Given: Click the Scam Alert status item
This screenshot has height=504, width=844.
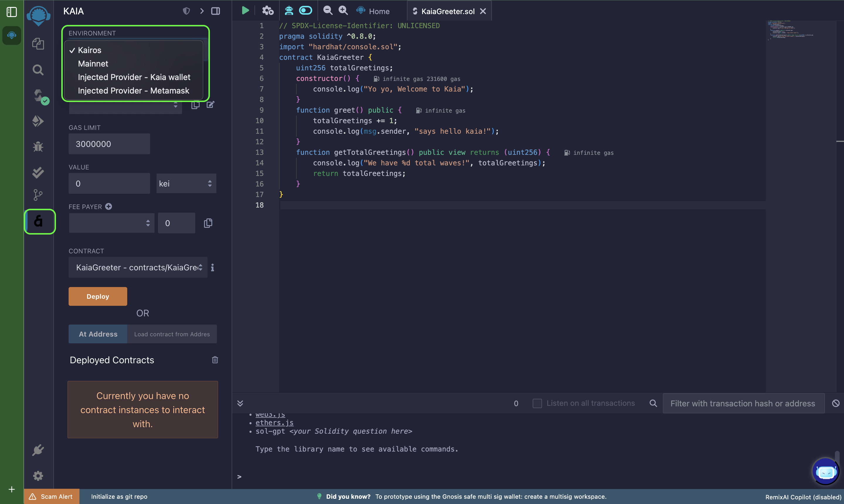Looking at the screenshot, I should [51, 496].
